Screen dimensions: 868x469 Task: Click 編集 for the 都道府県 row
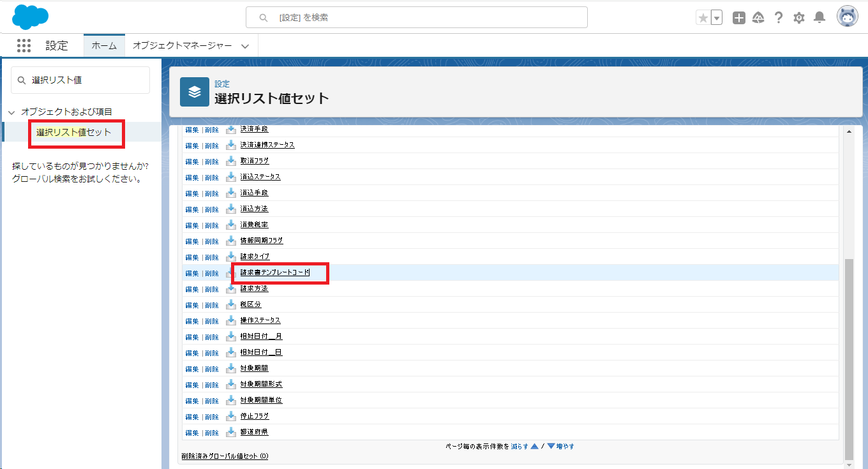click(x=191, y=433)
